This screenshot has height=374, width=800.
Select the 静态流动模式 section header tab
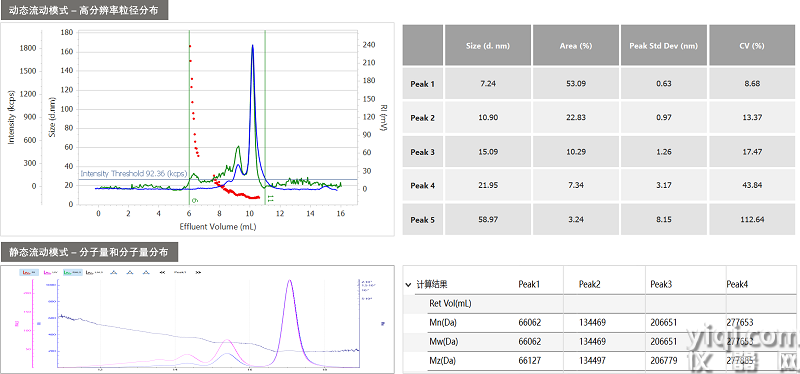91,252
